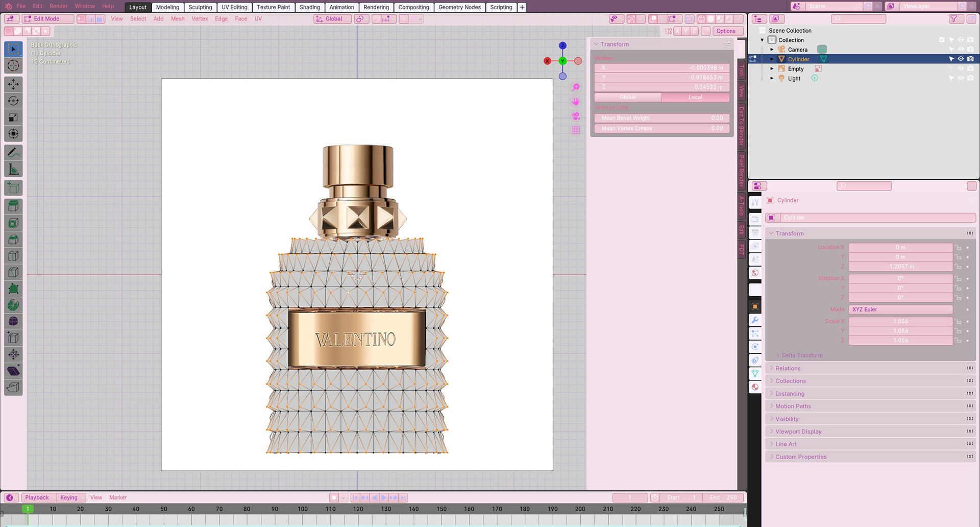Activate the Scale tool
Screen dimensions: 980x527
coord(13,117)
